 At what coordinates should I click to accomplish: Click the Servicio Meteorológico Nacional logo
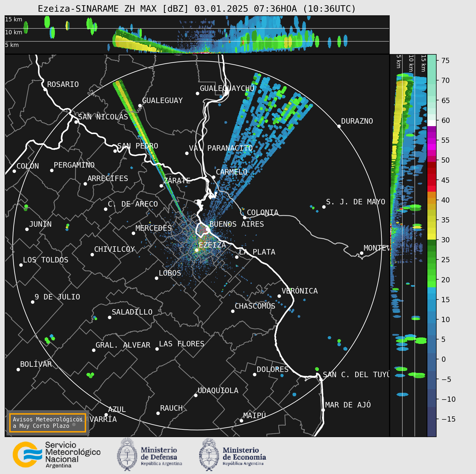click(x=57, y=454)
